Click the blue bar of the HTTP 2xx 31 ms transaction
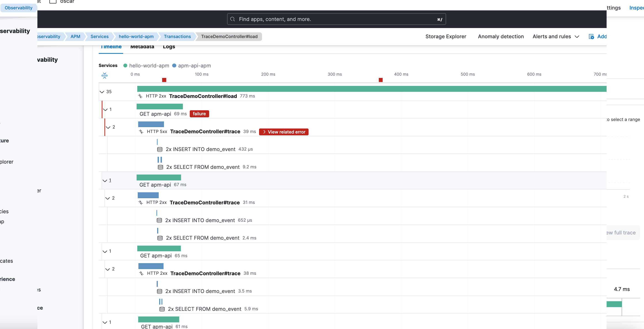The height and width of the screenshot is (329, 644). click(x=148, y=195)
